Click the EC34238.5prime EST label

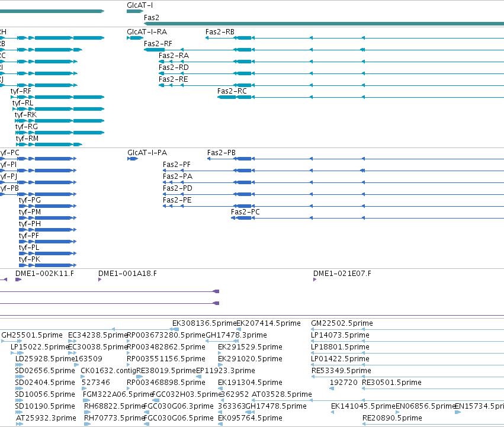click(98, 335)
